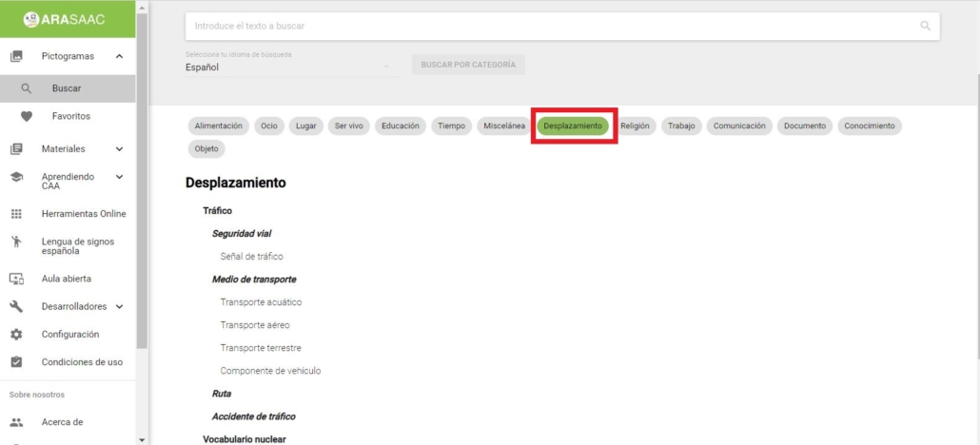The height and width of the screenshot is (445, 980).
Task: Select the Comunicación category chip
Action: [739, 126]
